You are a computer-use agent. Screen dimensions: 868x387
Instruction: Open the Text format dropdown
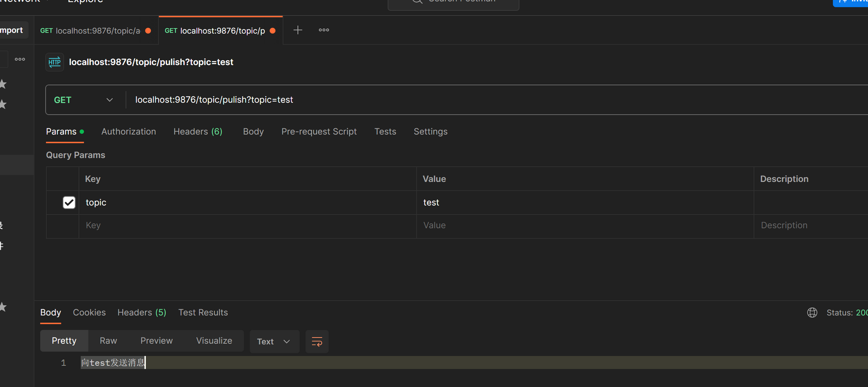[x=274, y=341]
